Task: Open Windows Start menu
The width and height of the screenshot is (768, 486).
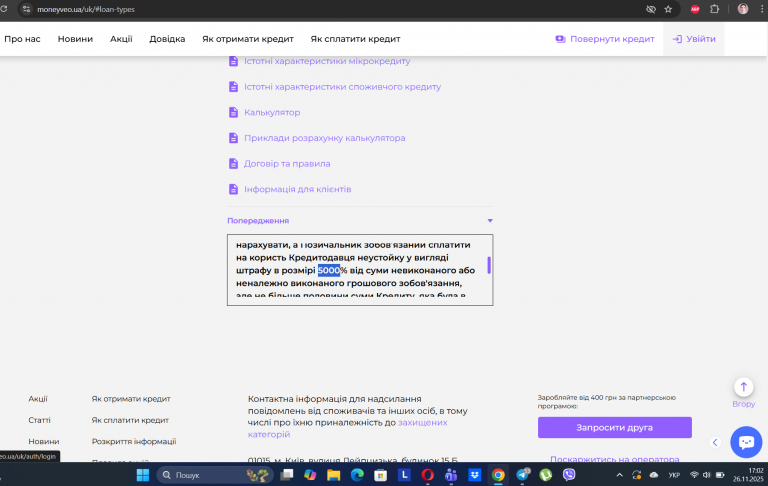Action: coord(143,475)
